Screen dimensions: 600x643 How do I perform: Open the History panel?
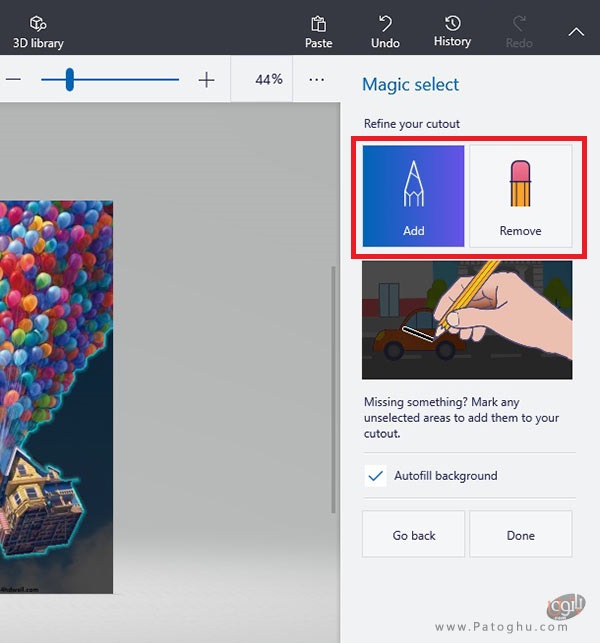(x=452, y=32)
